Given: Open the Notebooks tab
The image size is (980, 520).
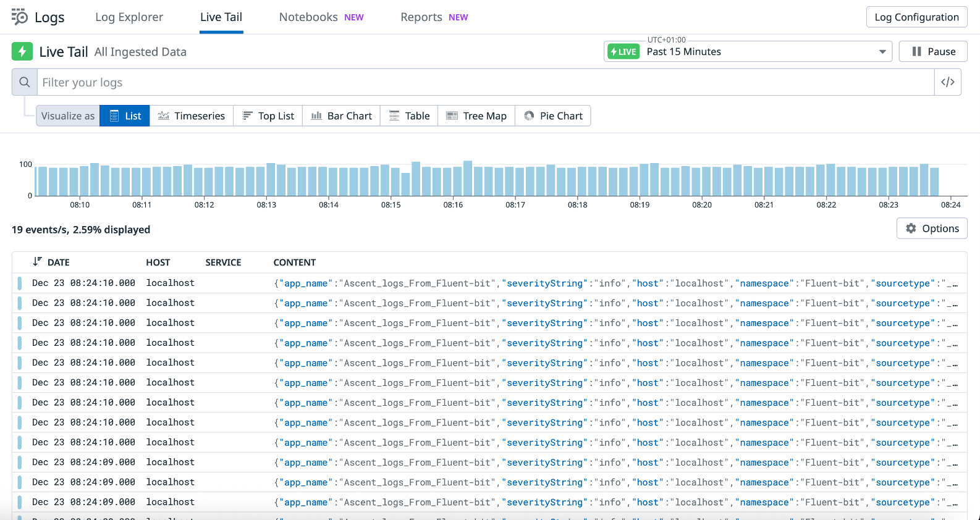Looking at the screenshot, I should 308,17.
